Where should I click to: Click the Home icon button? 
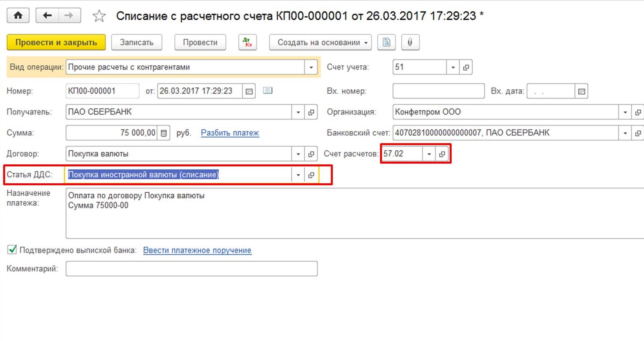[x=18, y=16]
